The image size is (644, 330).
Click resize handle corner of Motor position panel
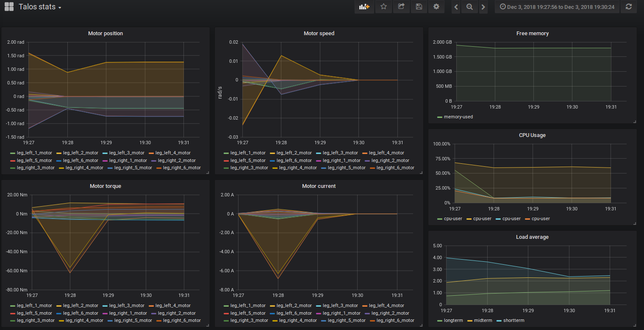click(x=208, y=173)
